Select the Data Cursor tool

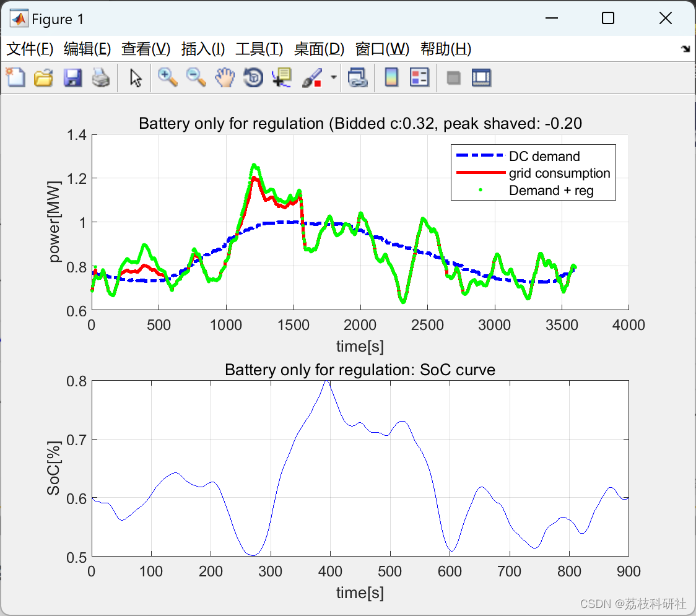(x=282, y=77)
